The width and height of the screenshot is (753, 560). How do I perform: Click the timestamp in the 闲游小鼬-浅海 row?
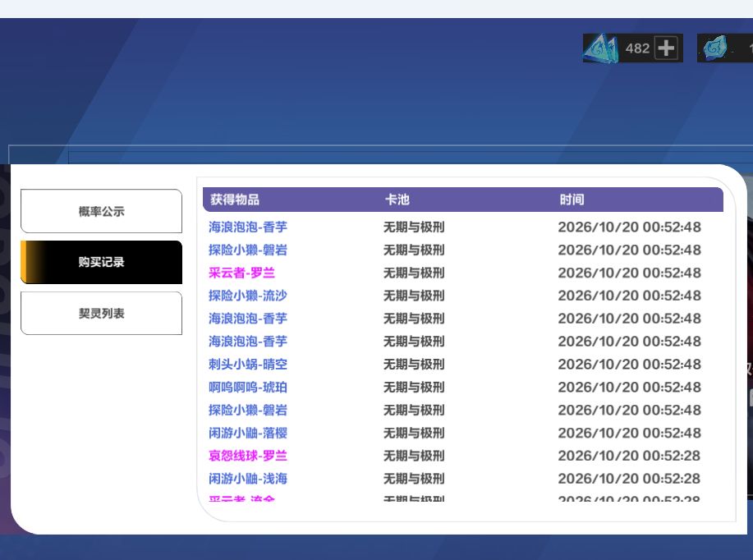pyautogui.click(x=629, y=479)
